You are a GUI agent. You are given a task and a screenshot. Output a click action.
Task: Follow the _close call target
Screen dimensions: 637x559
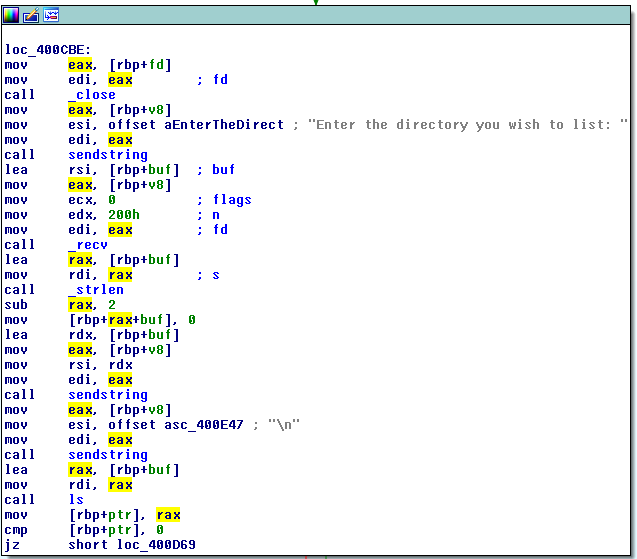click(x=92, y=95)
